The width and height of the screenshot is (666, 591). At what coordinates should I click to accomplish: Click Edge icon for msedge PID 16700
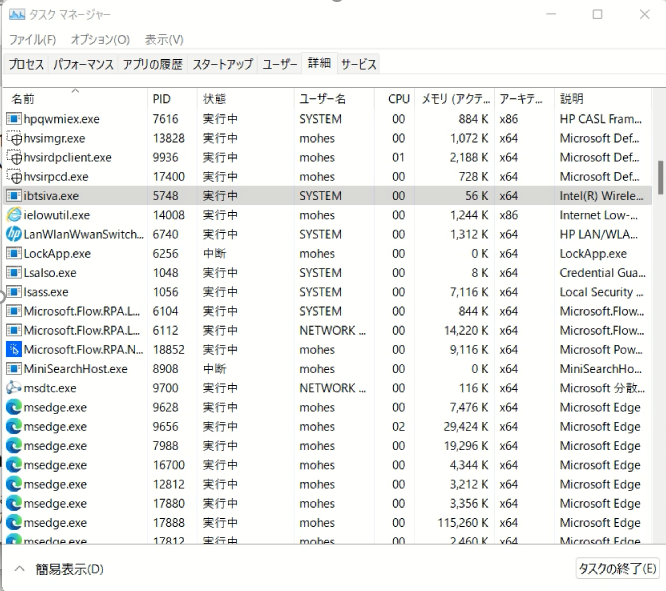[14, 465]
